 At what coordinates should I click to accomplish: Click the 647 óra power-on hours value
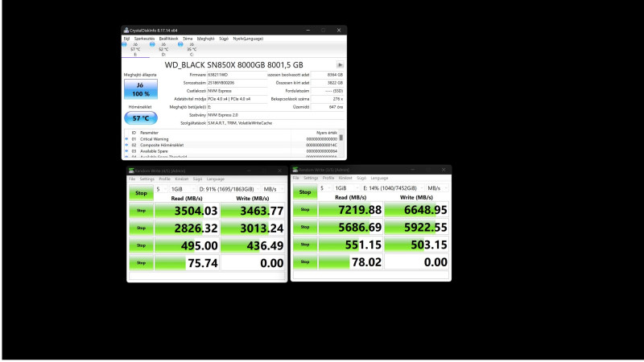click(x=328, y=107)
